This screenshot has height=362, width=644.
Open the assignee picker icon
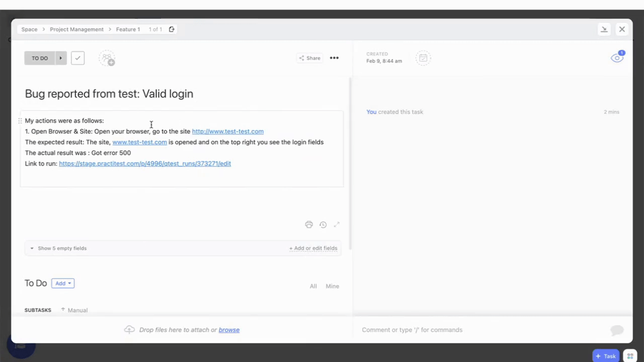click(107, 58)
